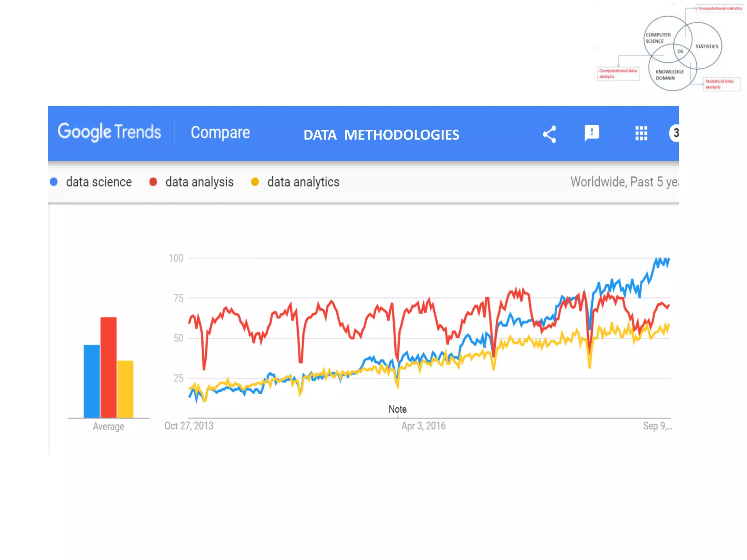Click the account avatar showing 3
747x560 pixels.
(674, 133)
